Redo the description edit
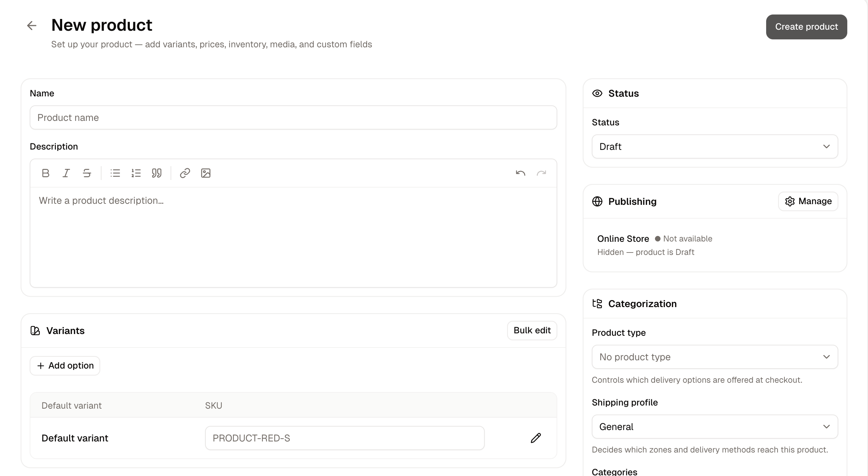868x476 pixels. pyautogui.click(x=541, y=173)
